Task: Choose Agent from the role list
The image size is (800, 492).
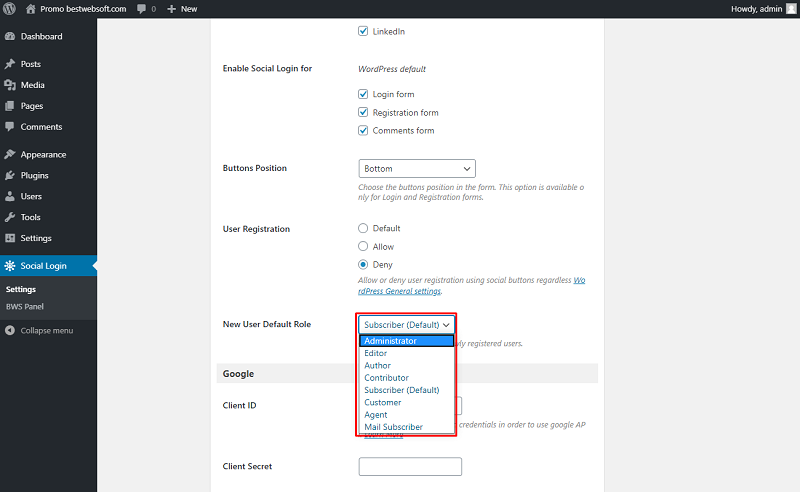Action: (406, 414)
